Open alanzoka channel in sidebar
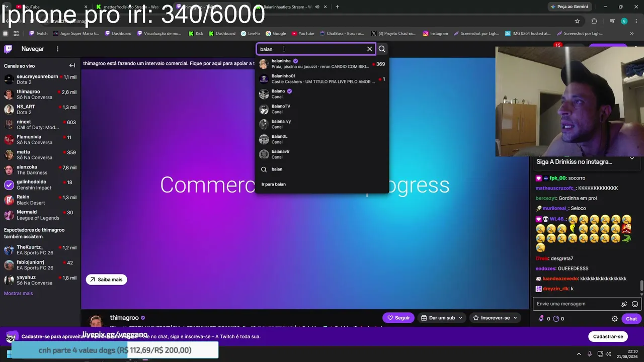Image resolution: width=644 pixels, height=362 pixels. coord(40,169)
